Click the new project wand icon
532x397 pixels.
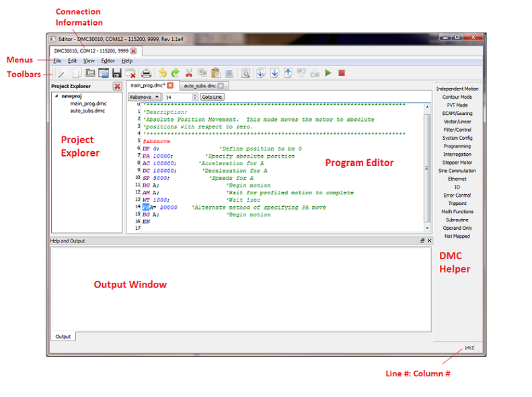(62, 73)
